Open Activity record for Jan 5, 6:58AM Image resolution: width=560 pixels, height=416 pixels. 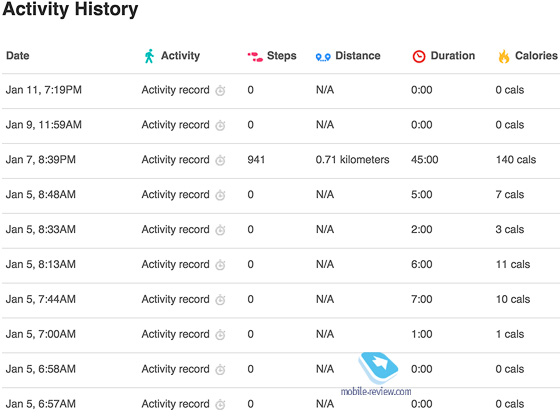175,369
